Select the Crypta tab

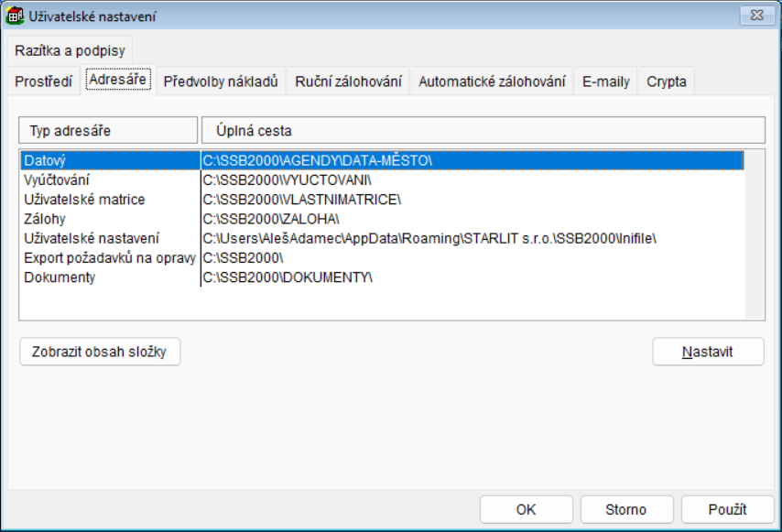pyautogui.click(x=666, y=81)
